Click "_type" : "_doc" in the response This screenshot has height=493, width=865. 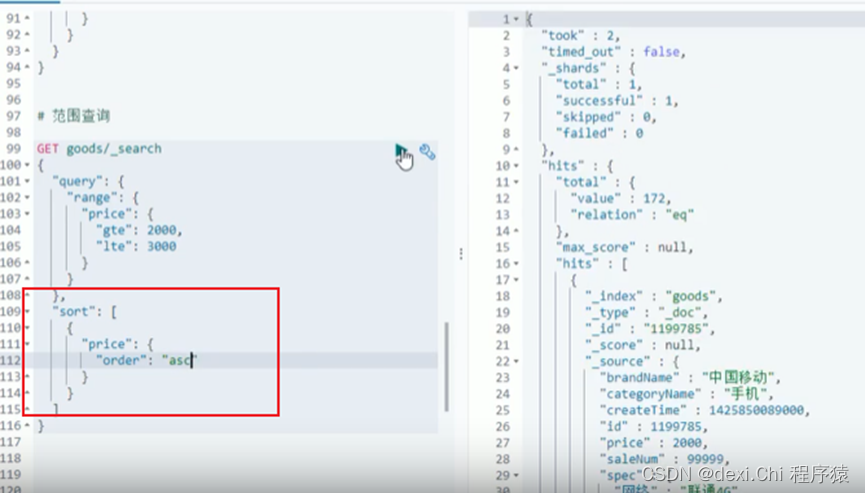646,313
